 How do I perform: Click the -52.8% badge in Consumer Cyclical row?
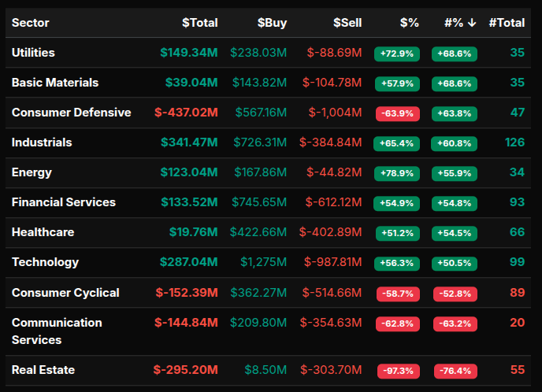(x=455, y=294)
